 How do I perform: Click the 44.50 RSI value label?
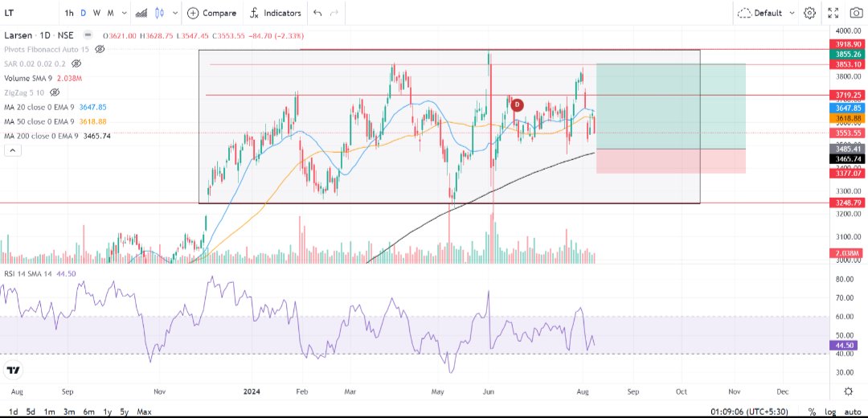[844, 345]
